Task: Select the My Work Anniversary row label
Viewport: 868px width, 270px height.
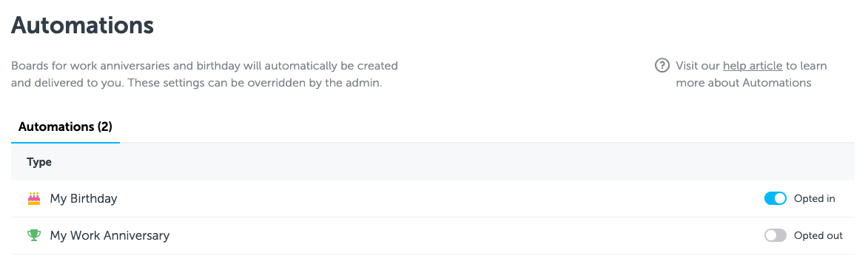Action: coord(110,236)
